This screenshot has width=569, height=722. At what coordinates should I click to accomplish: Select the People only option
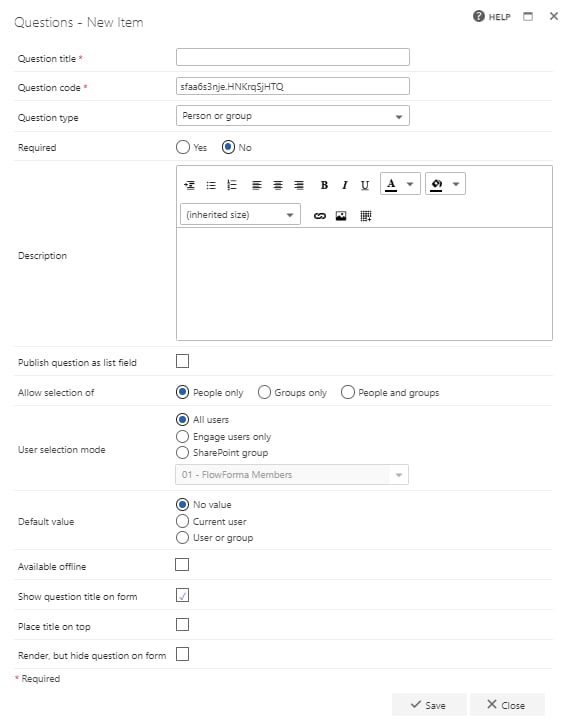click(183, 392)
